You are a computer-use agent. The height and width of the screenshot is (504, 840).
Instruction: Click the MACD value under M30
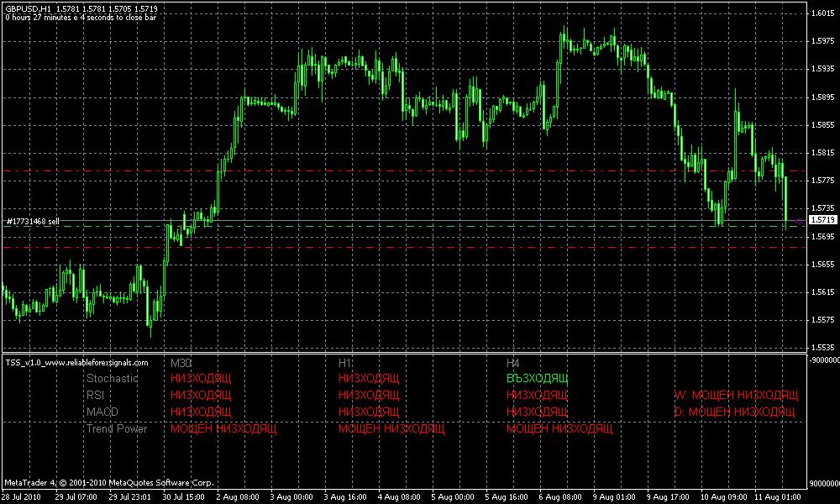(x=201, y=412)
